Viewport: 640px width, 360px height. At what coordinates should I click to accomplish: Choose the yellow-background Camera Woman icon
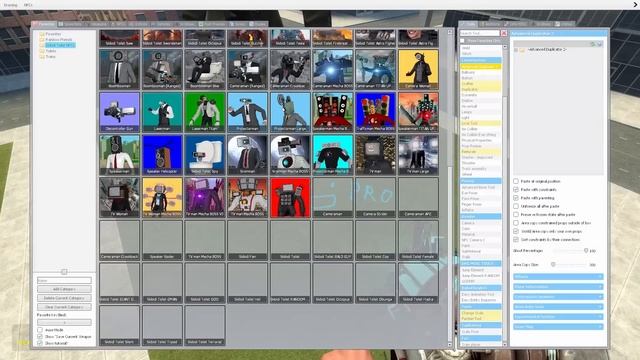point(418,69)
